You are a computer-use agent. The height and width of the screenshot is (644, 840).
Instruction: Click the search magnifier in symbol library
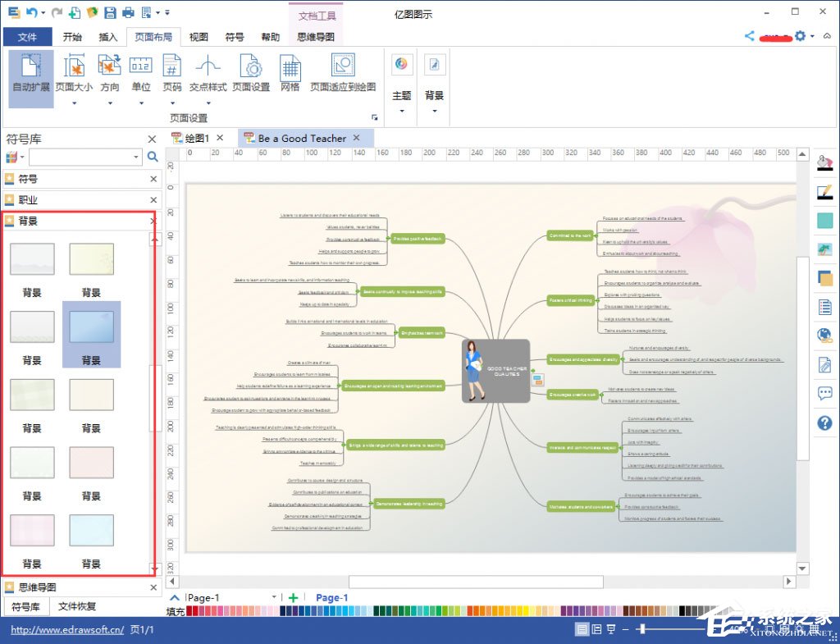[153, 157]
